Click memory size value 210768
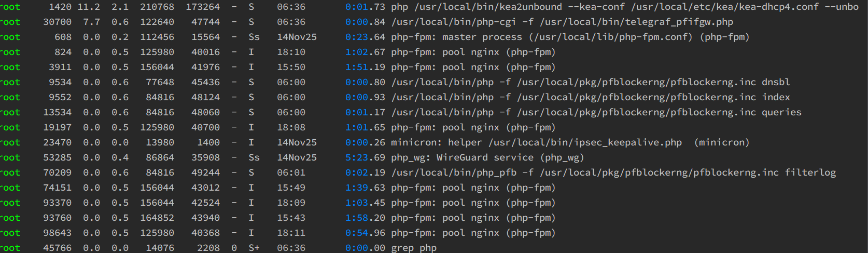This screenshot has width=868, height=253. [x=157, y=7]
